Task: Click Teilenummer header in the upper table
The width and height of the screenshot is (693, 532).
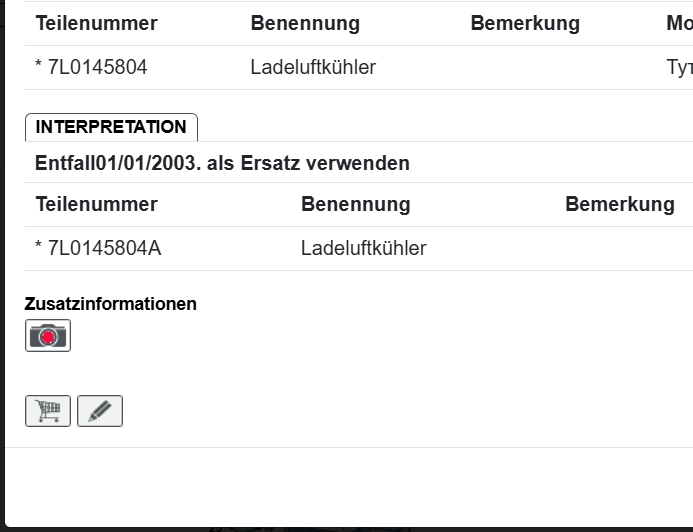Action: (x=96, y=24)
